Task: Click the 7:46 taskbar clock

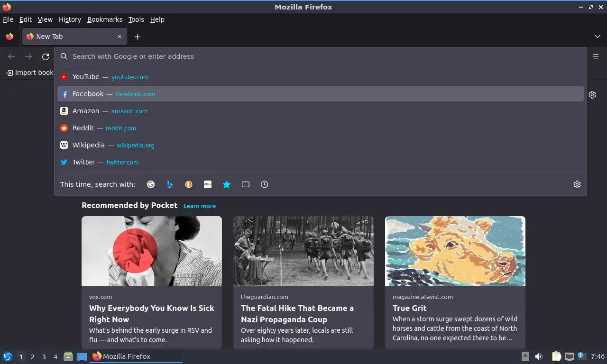Action: pos(598,356)
